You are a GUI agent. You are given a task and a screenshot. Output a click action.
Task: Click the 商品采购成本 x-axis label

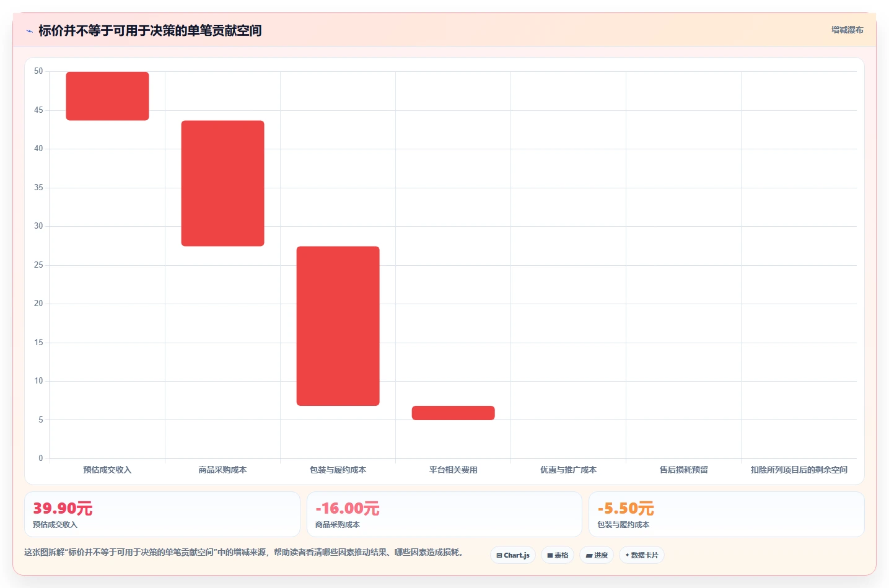coord(222,470)
